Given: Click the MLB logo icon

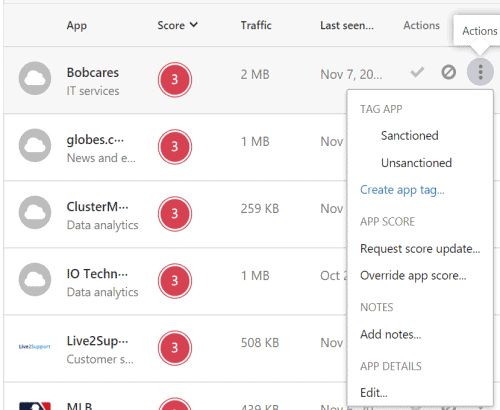Looking at the screenshot, I should click(x=35, y=406).
